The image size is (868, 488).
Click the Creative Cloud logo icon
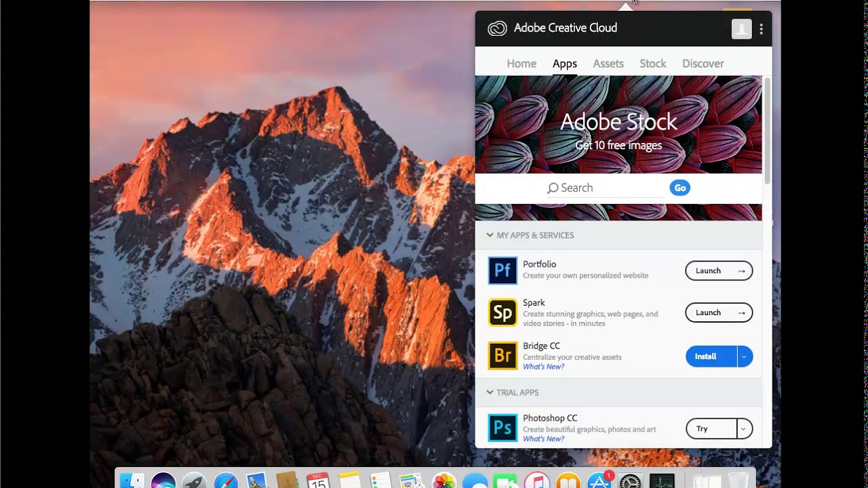pyautogui.click(x=497, y=28)
